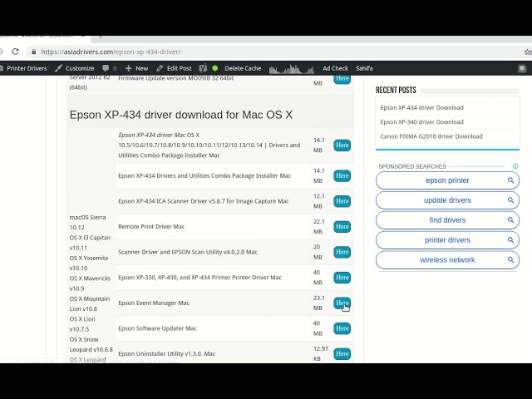This screenshot has width=532, height=399.
Task: Click the Epson Event Manager Mac text
Action: pyautogui.click(x=154, y=303)
